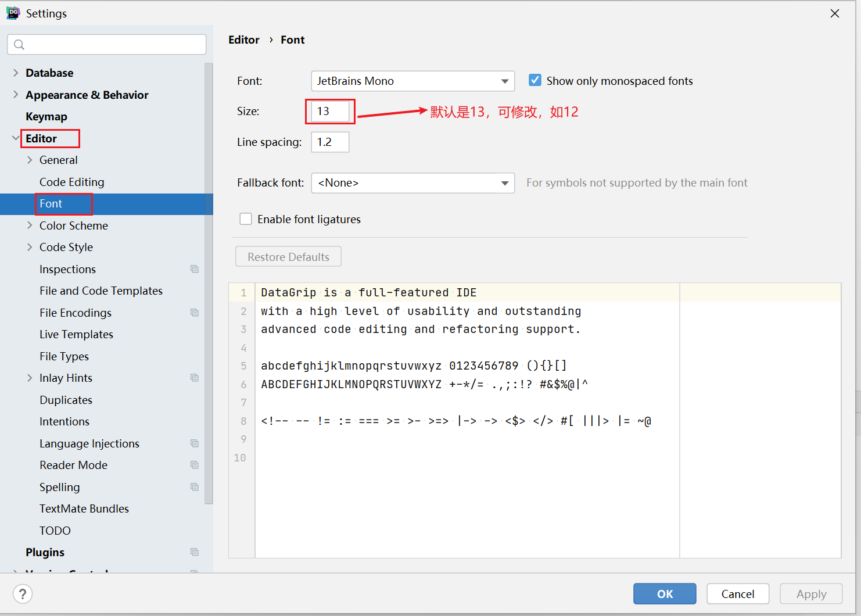Click the Line spacing input field
Viewport: 861px width, 616px height.
point(329,142)
